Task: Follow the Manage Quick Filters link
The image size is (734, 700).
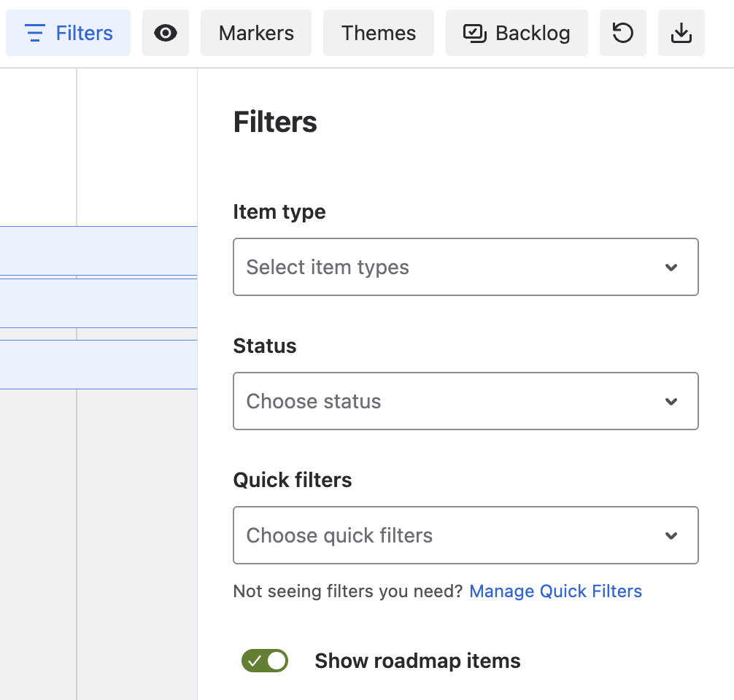Action: pos(556,591)
